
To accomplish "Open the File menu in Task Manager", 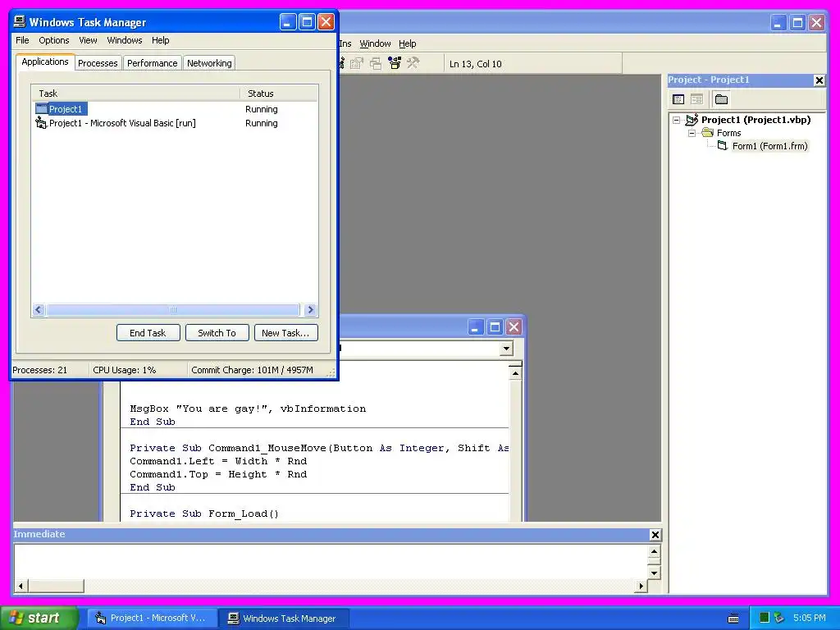I will (x=22, y=40).
